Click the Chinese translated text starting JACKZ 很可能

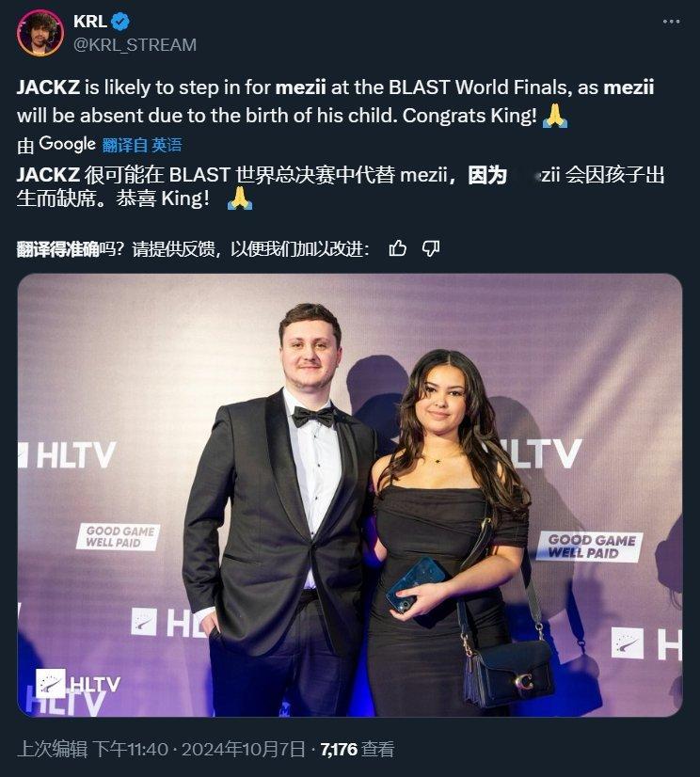(341, 187)
